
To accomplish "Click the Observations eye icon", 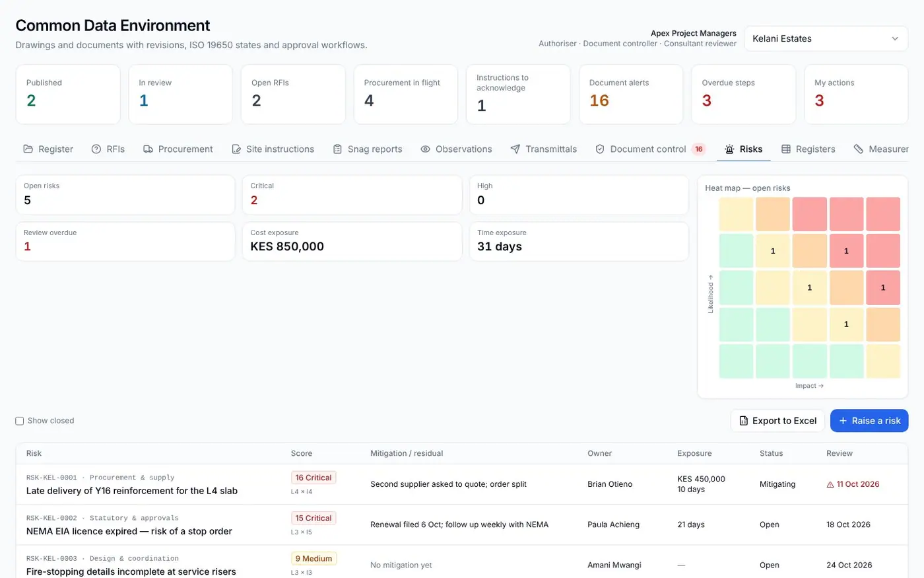I will (x=426, y=149).
